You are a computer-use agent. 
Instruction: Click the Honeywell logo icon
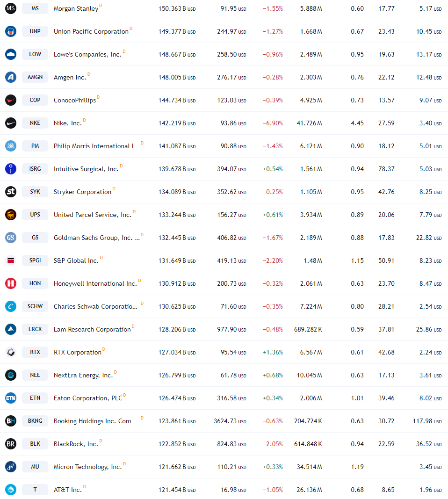tap(11, 283)
